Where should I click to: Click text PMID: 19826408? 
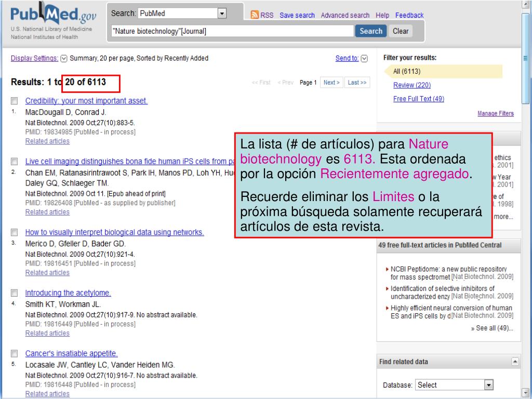[x=48, y=203]
